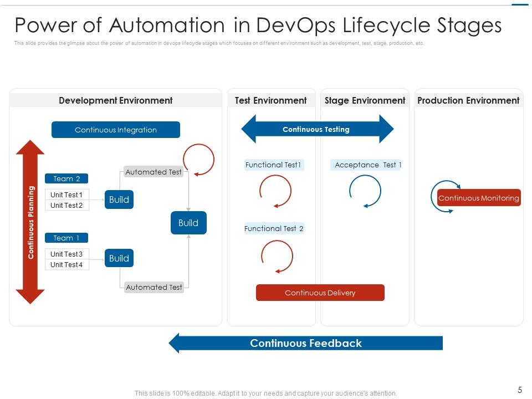Click the loop icon under Functional Test 2

click(277, 256)
